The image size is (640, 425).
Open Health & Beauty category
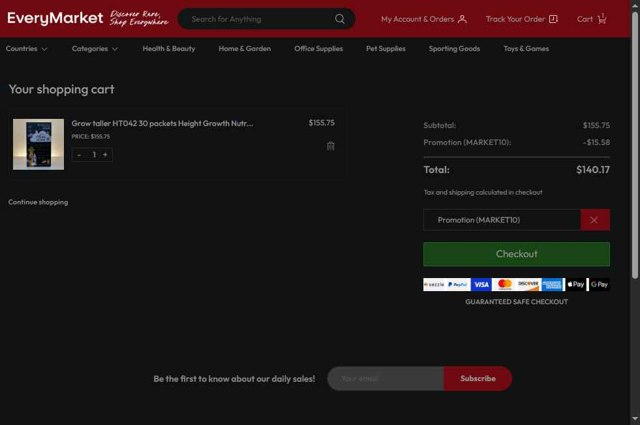tap(169, 49)
